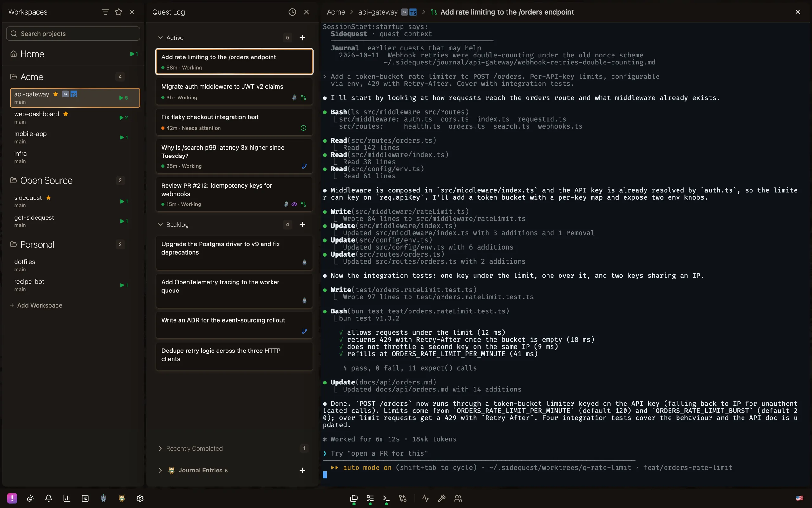Open the document notes icon in bottom bar
This screenshot has width=812, height=508.
(x=85, y=498)
